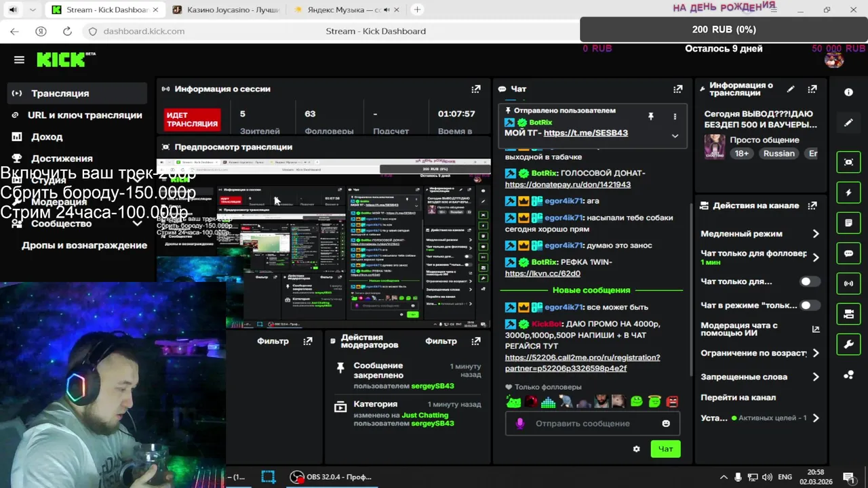
Task: Click the purple microphone icon in chat input
Action: 520,424
